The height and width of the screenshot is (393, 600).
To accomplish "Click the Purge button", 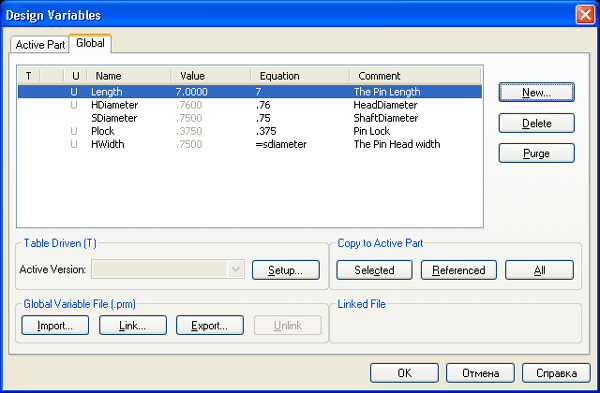I will [x=536, y=153].
